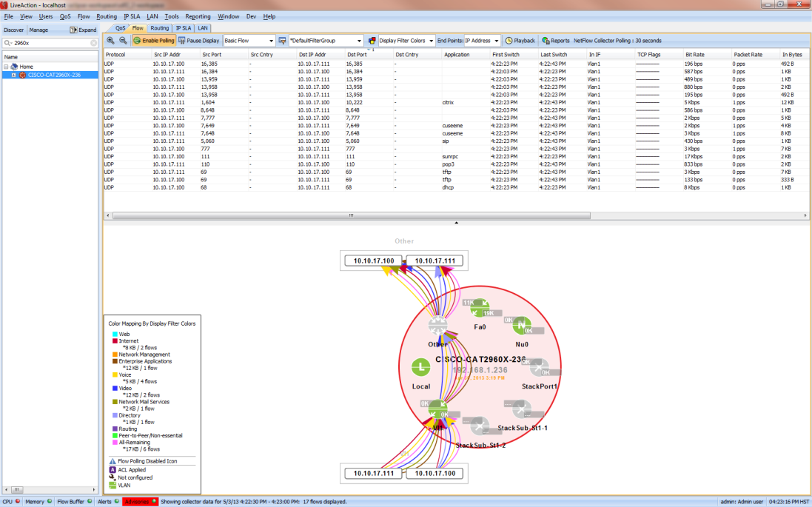Click the Voice yellow color swatch

click(x=115, y=375)
